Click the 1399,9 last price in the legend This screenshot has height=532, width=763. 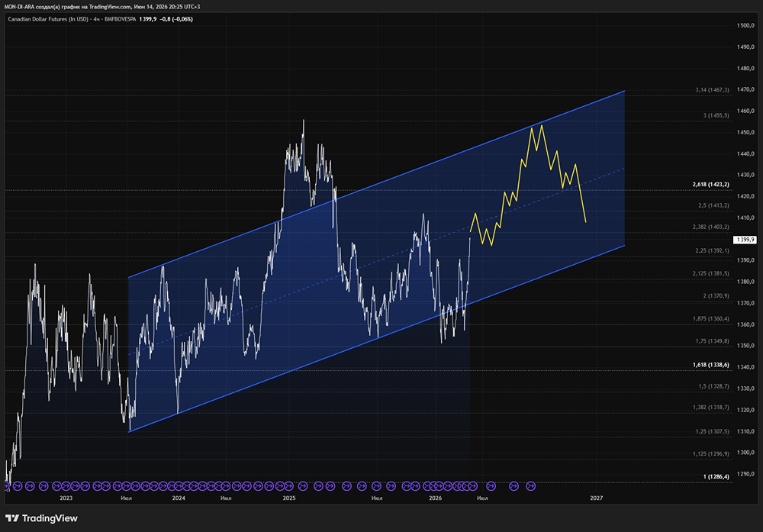(x=148, y=19)
